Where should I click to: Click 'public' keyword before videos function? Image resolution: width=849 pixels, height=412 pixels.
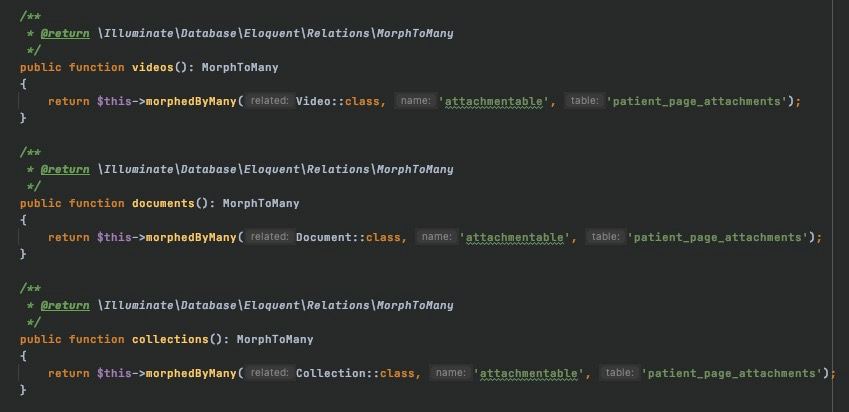(x=41, y=67)
